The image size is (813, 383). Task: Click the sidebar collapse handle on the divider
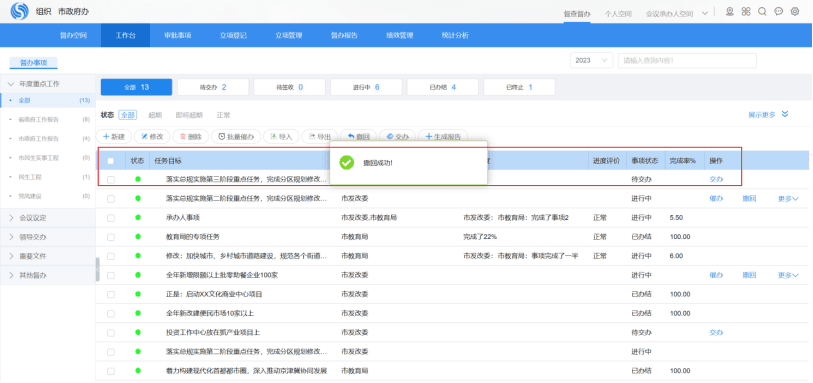coord(97,269)
